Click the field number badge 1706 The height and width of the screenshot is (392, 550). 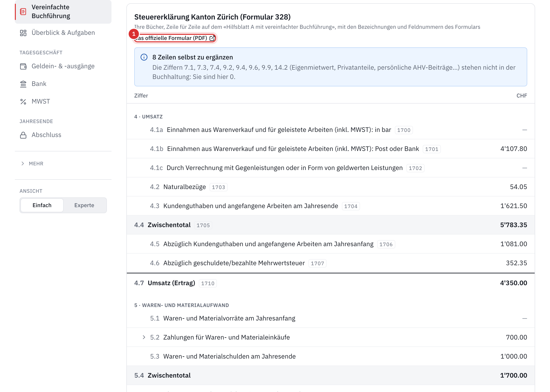pyautogui.click(x=386, y=244)
